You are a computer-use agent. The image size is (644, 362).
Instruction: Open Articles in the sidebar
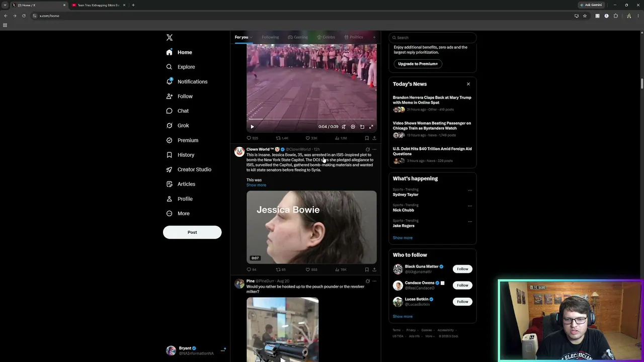click(x=181, y=184)
